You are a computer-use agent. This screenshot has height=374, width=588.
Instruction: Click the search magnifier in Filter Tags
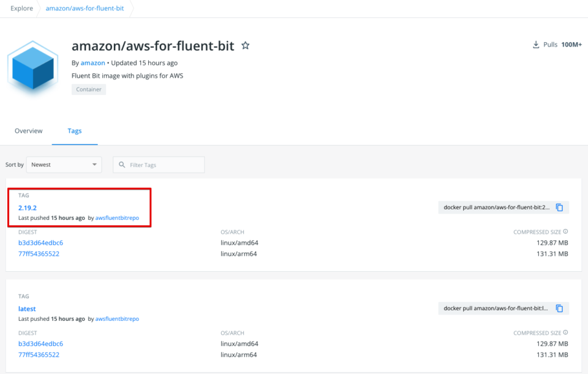(x=123, y=165)
